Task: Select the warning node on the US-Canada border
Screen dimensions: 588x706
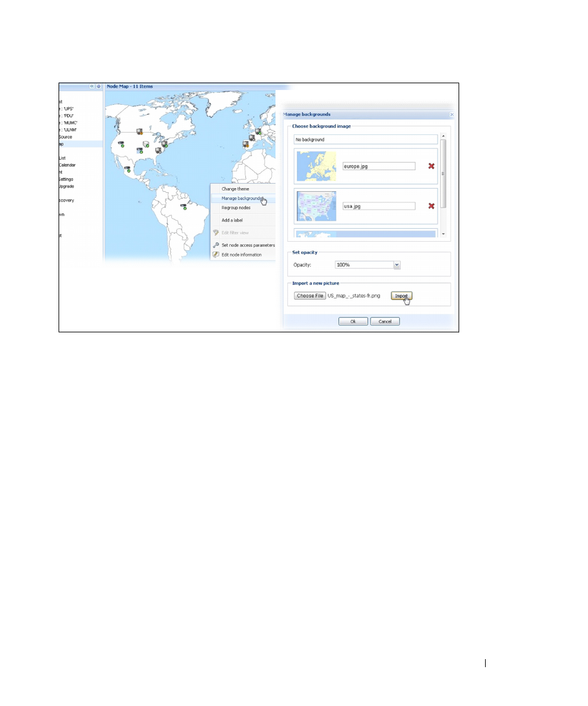Action: tap(139, 132)
